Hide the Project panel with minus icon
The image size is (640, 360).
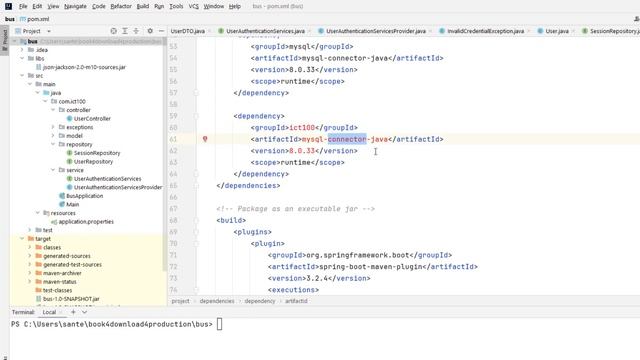pos(161,31)
